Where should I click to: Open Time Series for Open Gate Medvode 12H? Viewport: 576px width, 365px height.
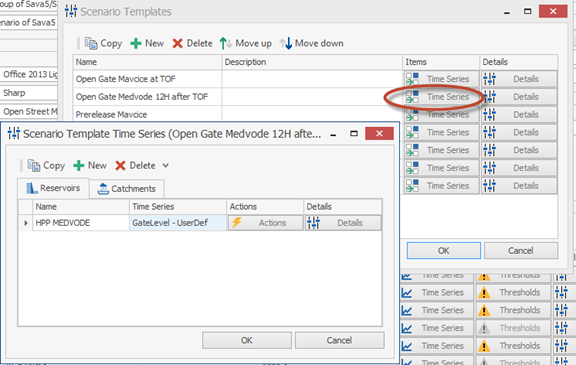point(442,97)
